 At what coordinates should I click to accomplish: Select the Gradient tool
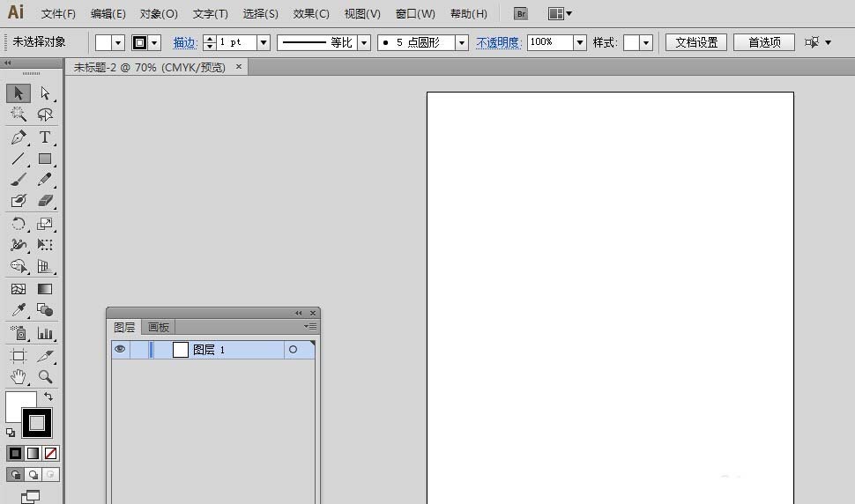[x=45, y=289]
